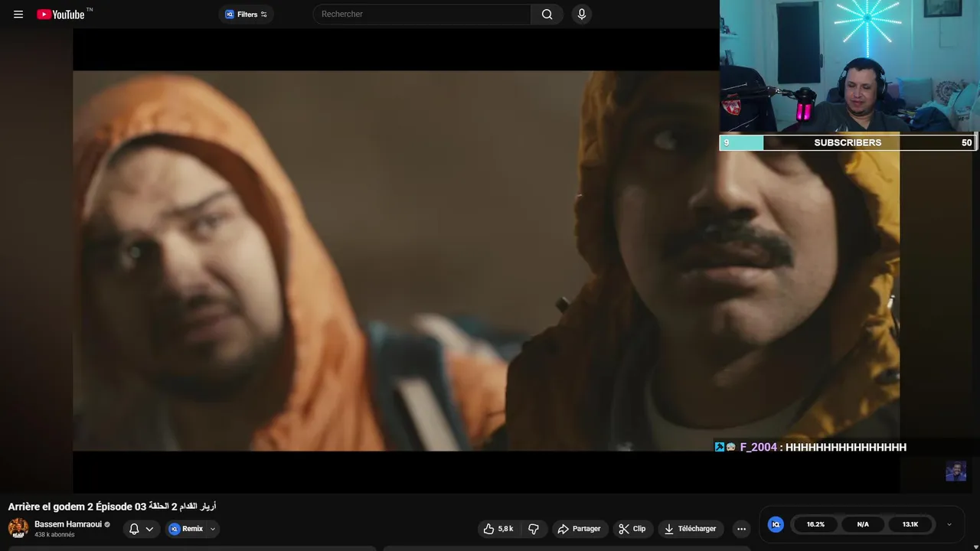Open Bassem Hamraoui channel avatar
The image size is (980, 551).
pos(18,528)
